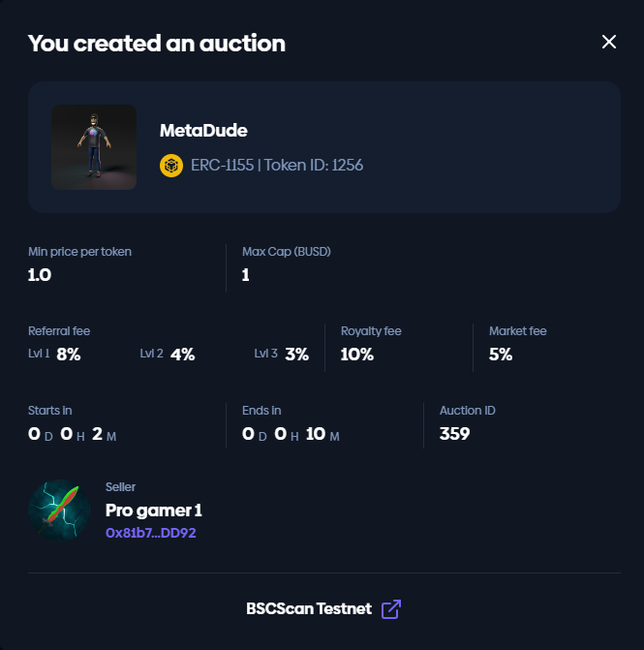The width and height of the screenshot is (644, 650).
Task: Click the Lvl 1 referral fee 8%
Action: (68, 355)
